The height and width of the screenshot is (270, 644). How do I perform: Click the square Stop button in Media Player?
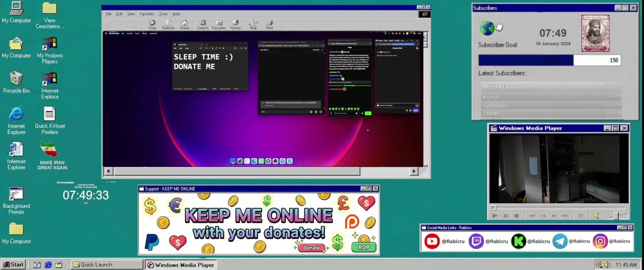point(516,216)
